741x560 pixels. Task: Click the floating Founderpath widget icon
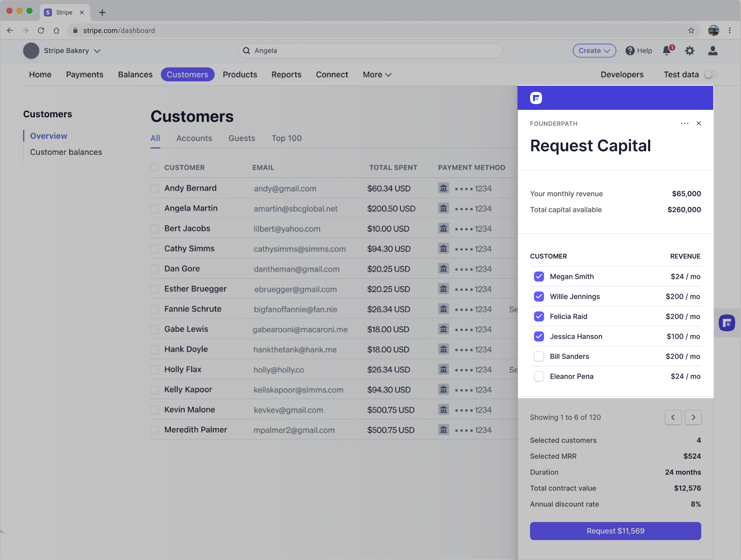[x=726, y=323]
